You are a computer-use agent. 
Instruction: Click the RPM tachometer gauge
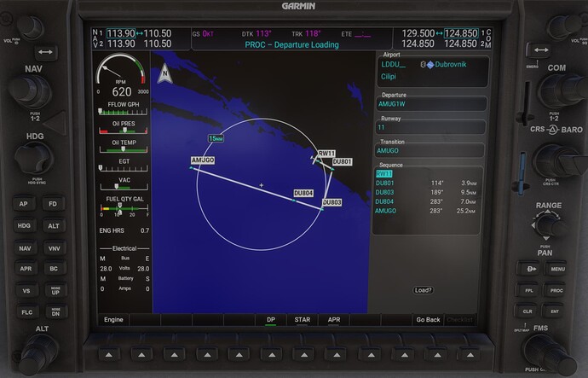(x=121, y=75)
